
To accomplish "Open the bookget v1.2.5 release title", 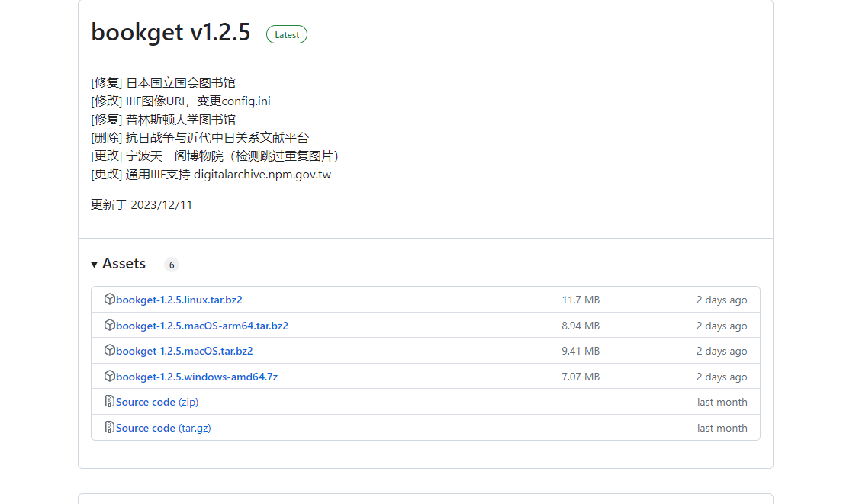I will point(170,33).
